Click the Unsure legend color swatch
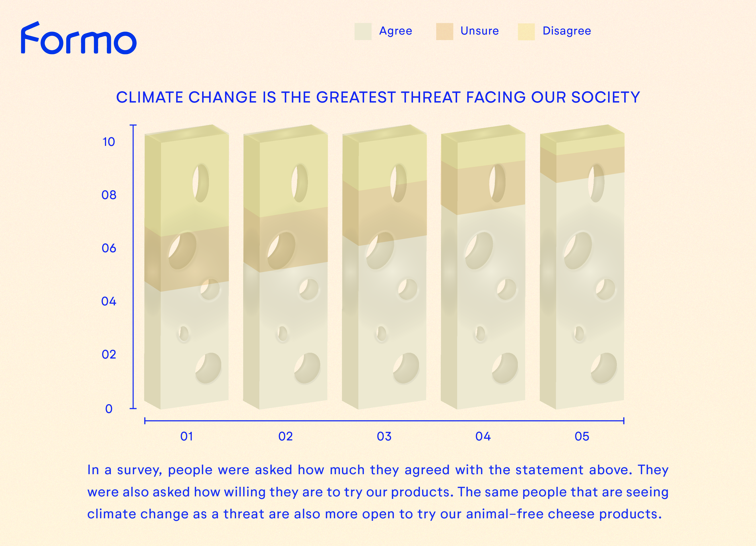The width and height of the screenshot is (756, 546). point(445,32)
